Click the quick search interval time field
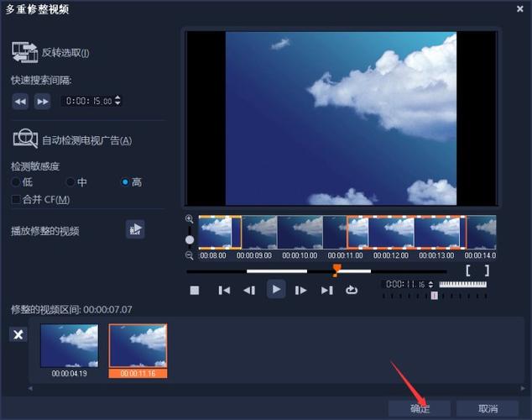The height and width of the screenshot is (420, 532). 89,101
